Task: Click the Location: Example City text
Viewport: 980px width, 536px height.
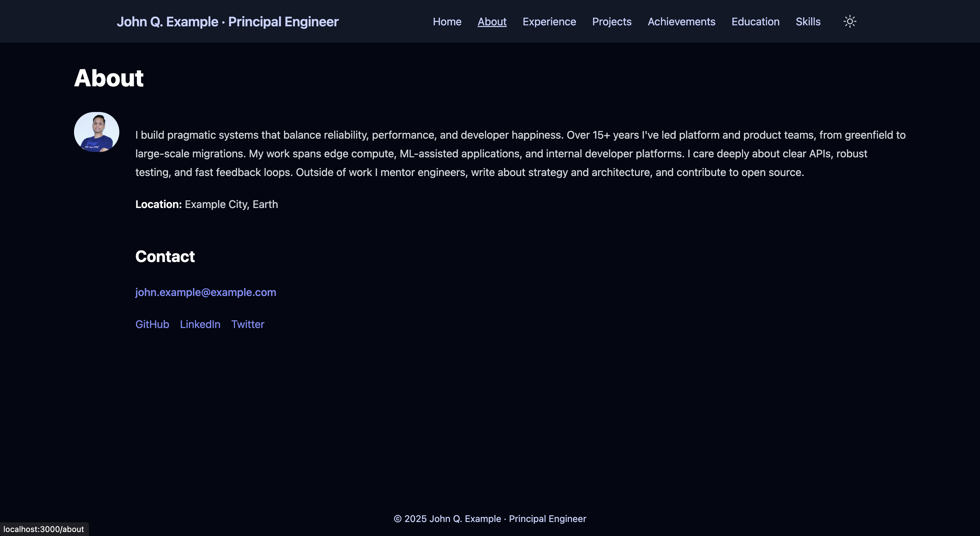Action: point(207,204)
